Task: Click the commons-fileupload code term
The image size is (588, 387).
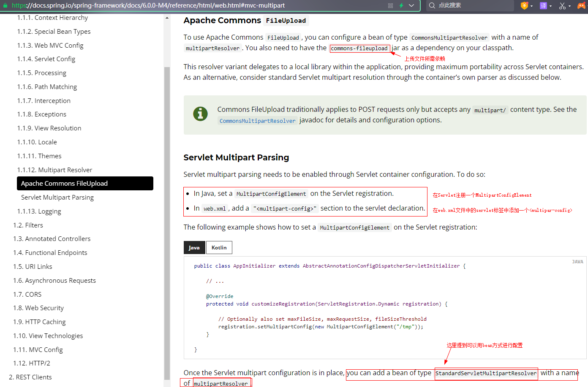Action: 359,48
